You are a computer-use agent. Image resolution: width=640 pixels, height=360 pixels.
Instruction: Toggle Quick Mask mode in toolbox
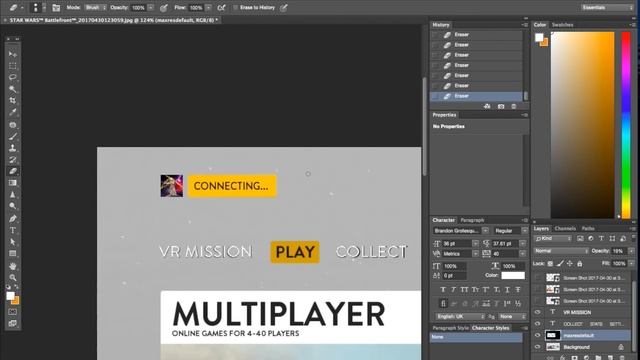coord(13,312)
